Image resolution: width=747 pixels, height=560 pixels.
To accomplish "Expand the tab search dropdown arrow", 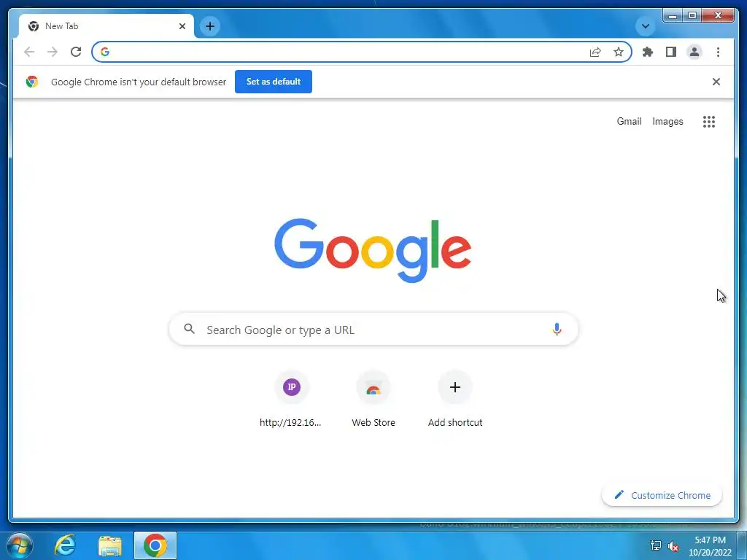I will coord(645,26).
